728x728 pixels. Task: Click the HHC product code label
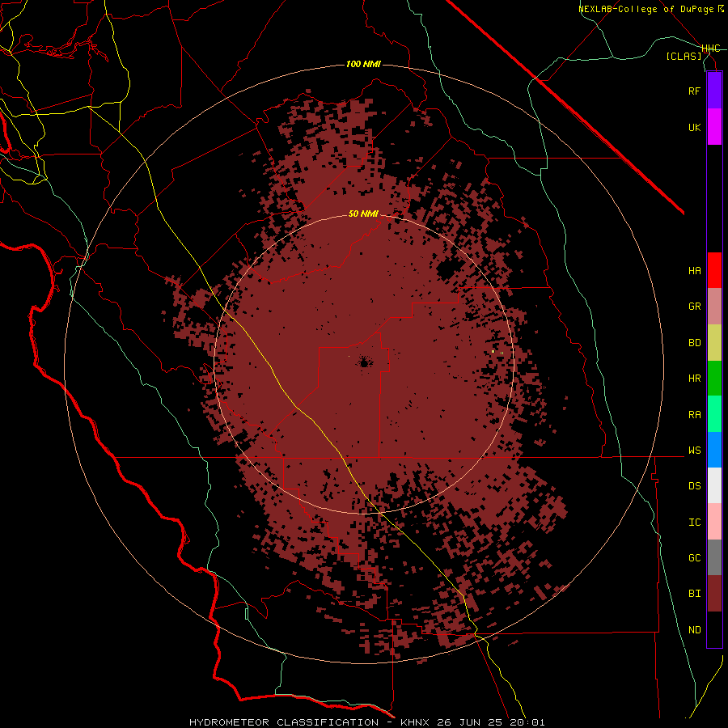point(711,49)
